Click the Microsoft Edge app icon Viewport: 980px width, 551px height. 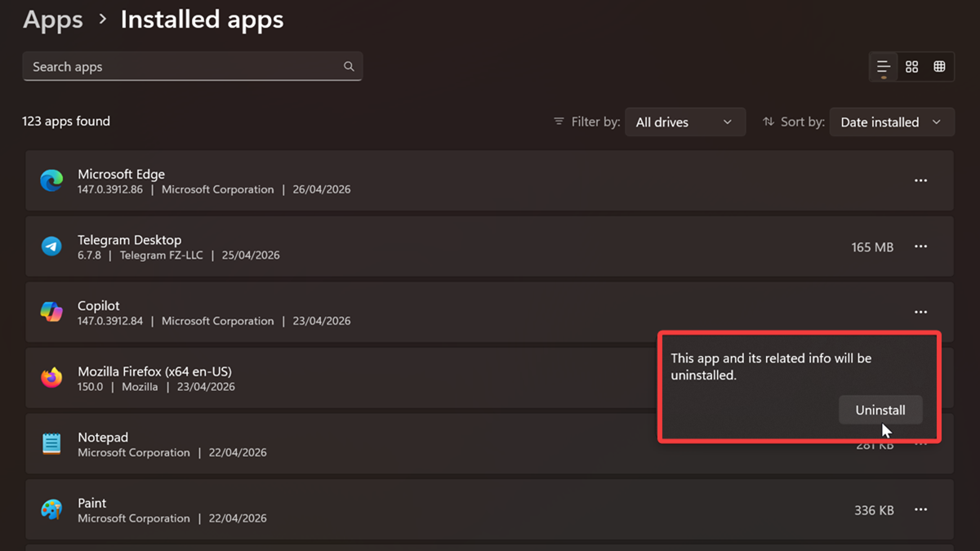(51, 180)
